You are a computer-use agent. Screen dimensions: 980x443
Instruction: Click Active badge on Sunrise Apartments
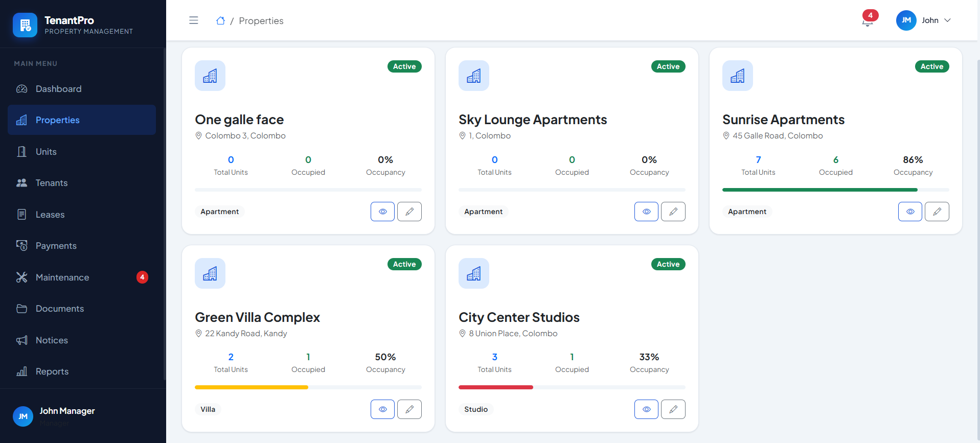tap(932, 66)
